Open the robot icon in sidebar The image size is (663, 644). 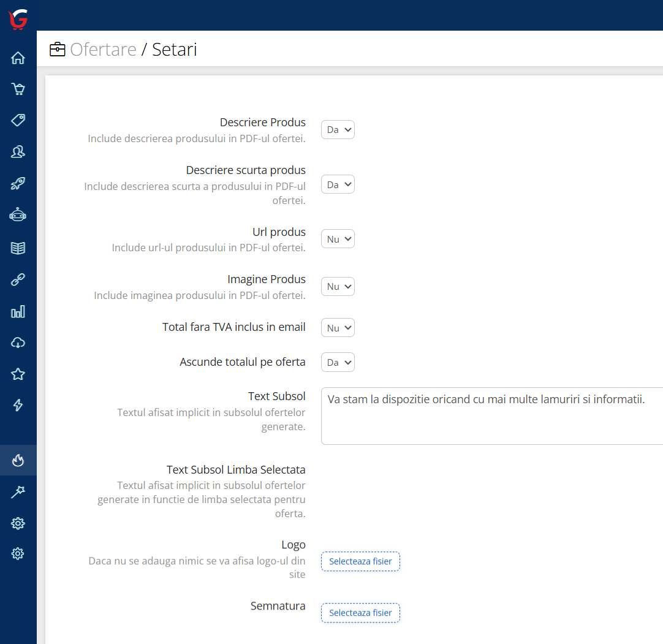tap(18, 215)
